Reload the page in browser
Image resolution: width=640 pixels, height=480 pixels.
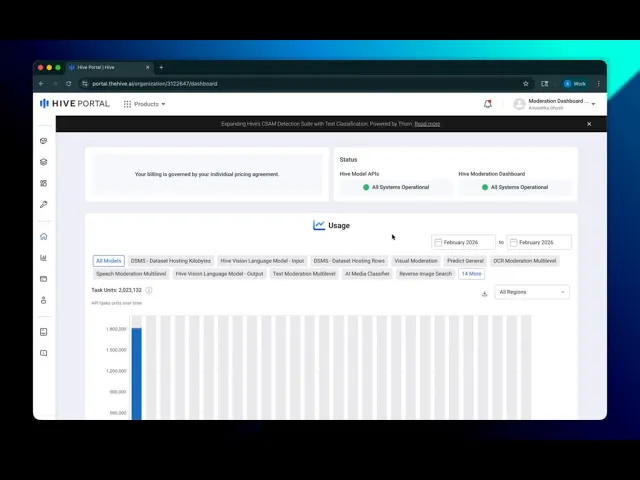(x=69, y=84)
